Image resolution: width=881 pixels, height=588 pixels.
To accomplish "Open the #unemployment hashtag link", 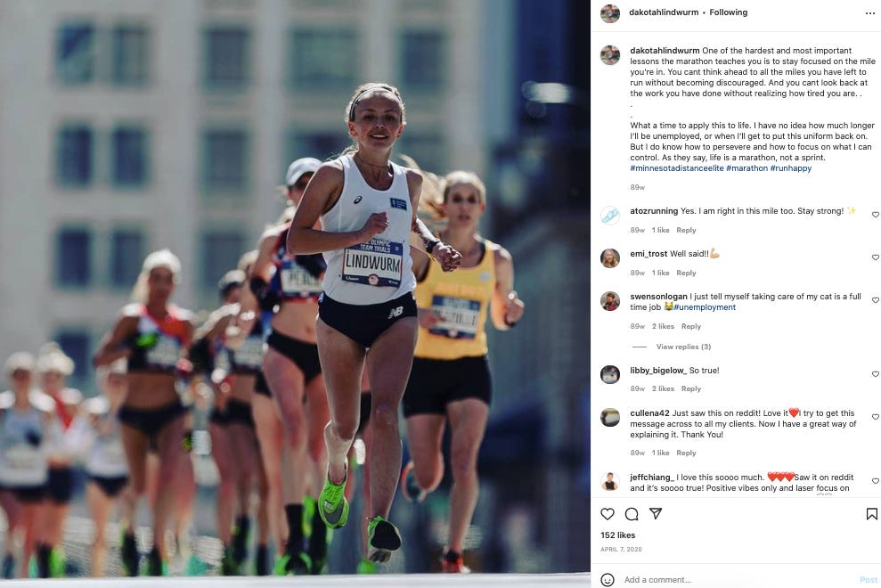I will coord(705,307).
